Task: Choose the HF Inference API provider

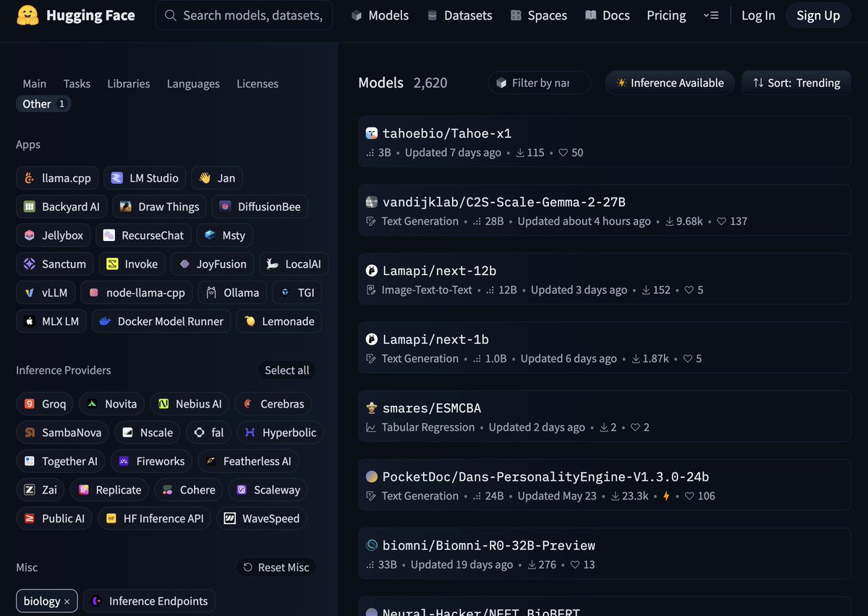Action: tap(155, 518)
